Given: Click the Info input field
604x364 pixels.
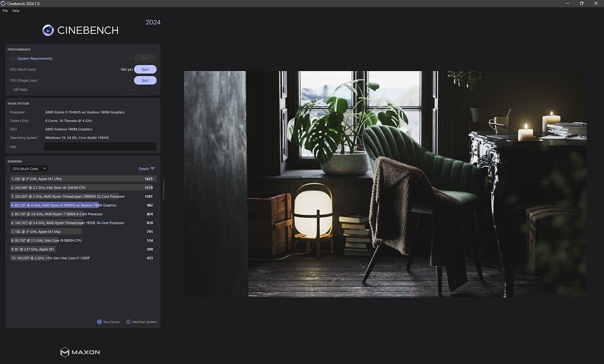Looking at the screenshot, I should click(x=100, y=146).
